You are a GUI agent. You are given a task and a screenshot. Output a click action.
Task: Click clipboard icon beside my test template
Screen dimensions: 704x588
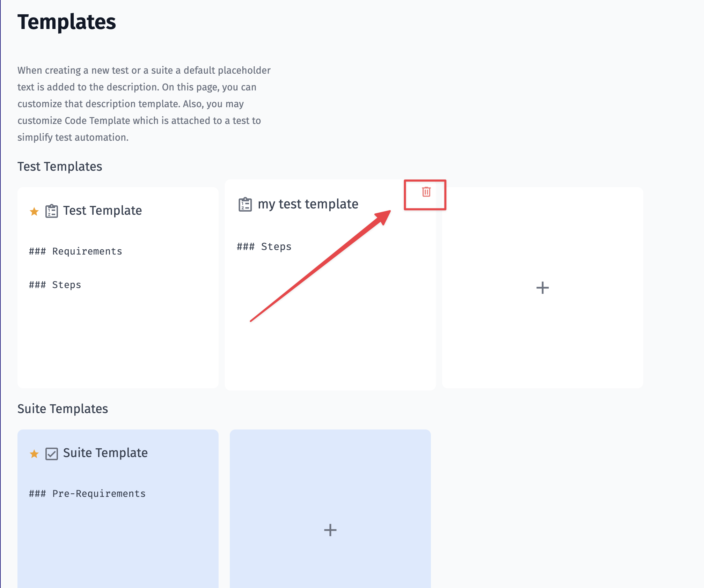coord(245,204)
